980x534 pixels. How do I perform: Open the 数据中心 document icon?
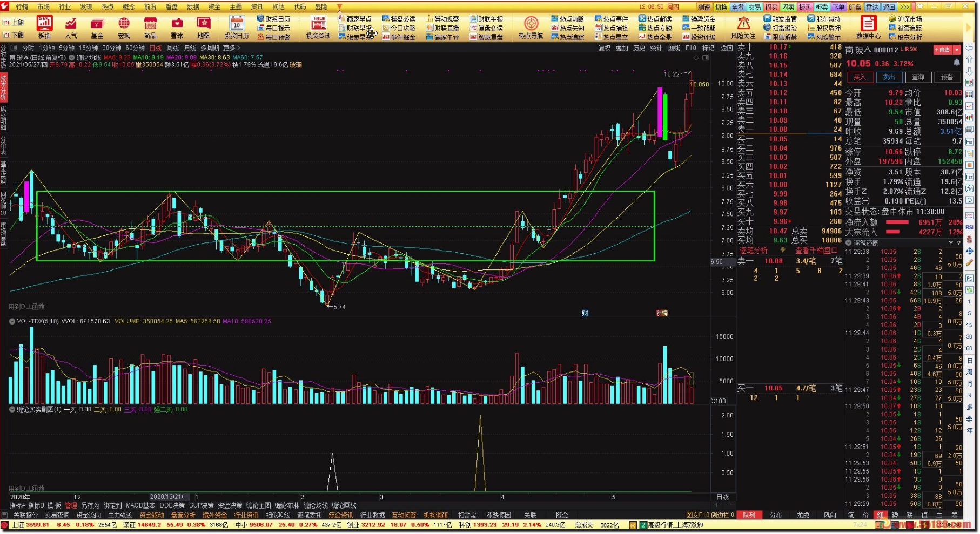(x=868, y=27)
